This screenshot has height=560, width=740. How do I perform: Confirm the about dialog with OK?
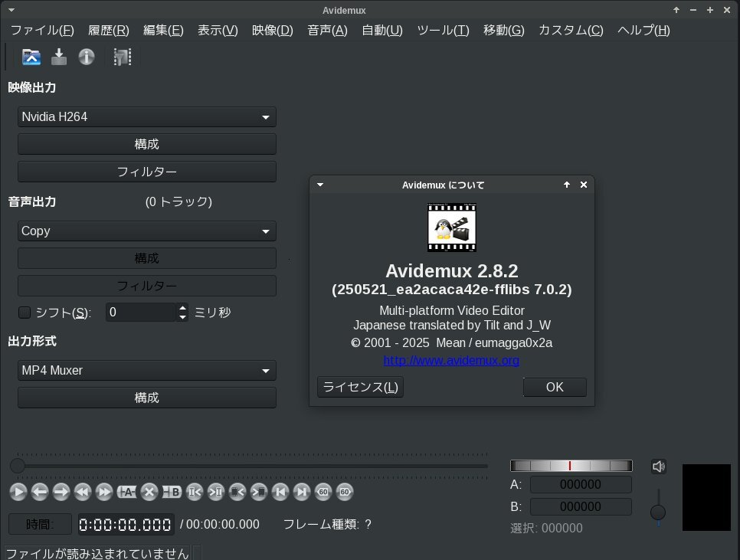555,387
